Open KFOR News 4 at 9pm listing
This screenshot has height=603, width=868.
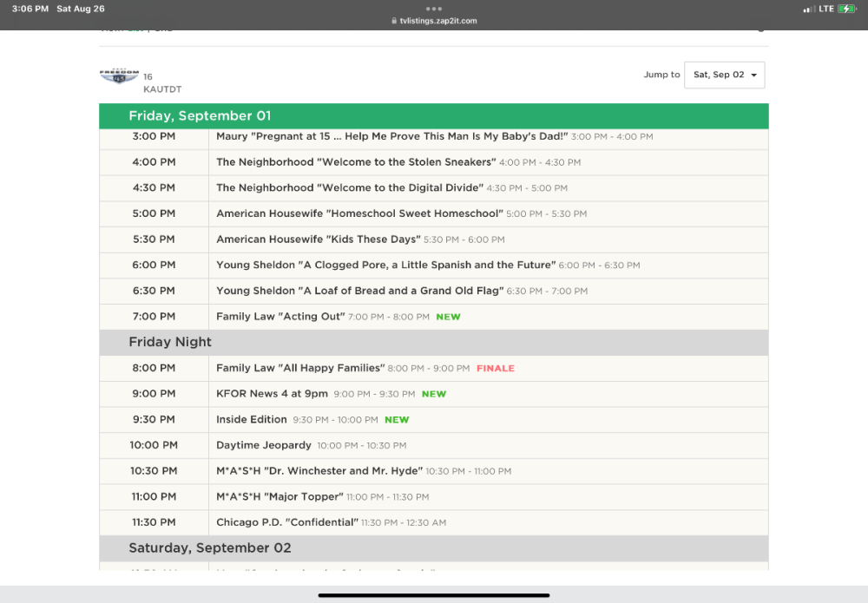click(x=272, y=393)
